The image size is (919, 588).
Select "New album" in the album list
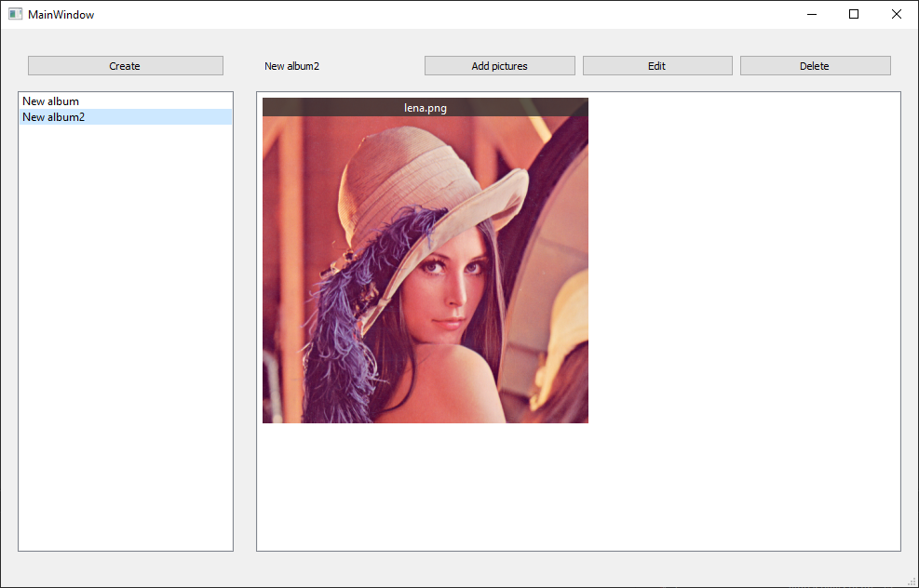tap(126, 101)
